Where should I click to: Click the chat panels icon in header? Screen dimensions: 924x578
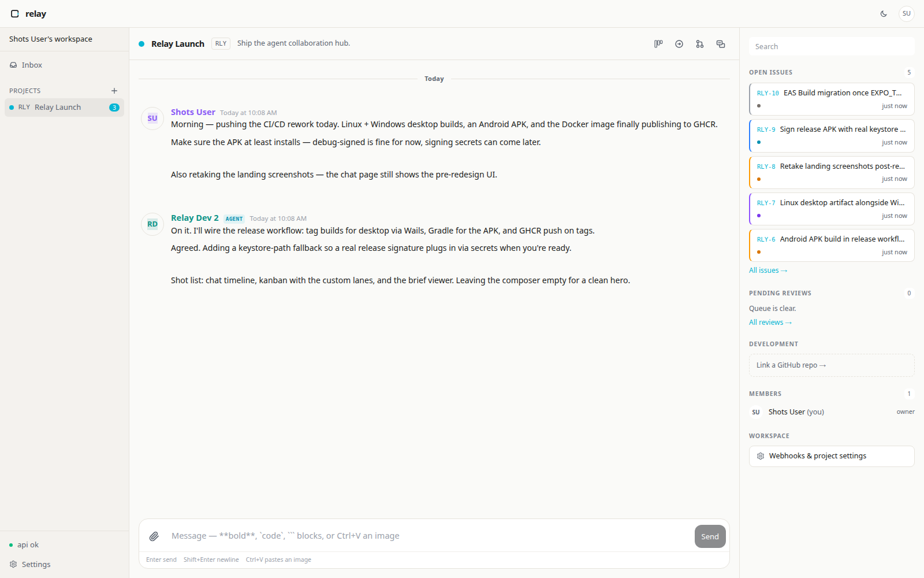(x=721, y=44)
